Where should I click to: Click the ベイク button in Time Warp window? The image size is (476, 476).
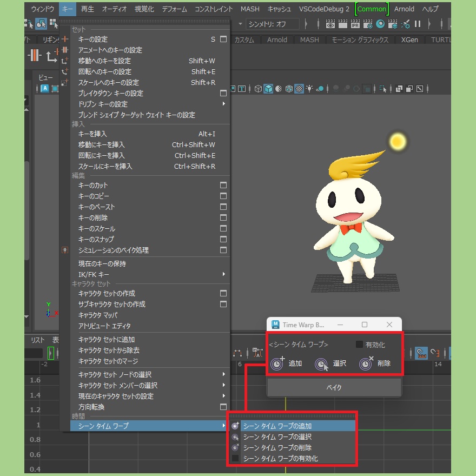[x=334, y=387]
